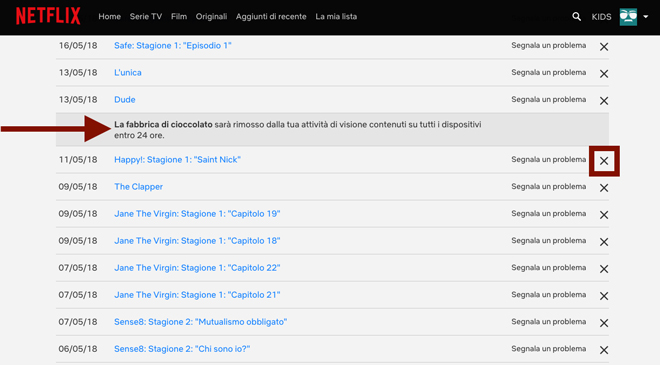Screen dimensions: 660x365
Task: Open the search magnifier icon
Action: point(577,16)
